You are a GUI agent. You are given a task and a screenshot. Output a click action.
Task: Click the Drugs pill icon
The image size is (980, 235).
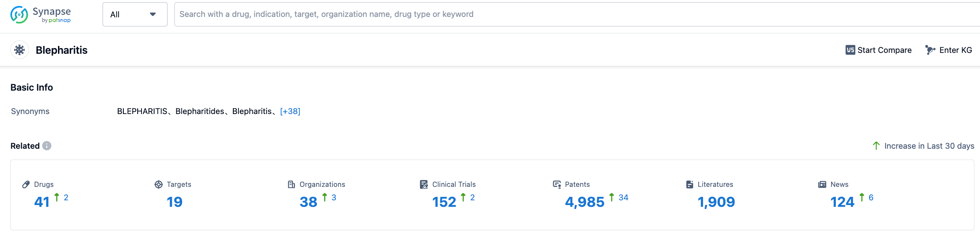tap(26, 184)
